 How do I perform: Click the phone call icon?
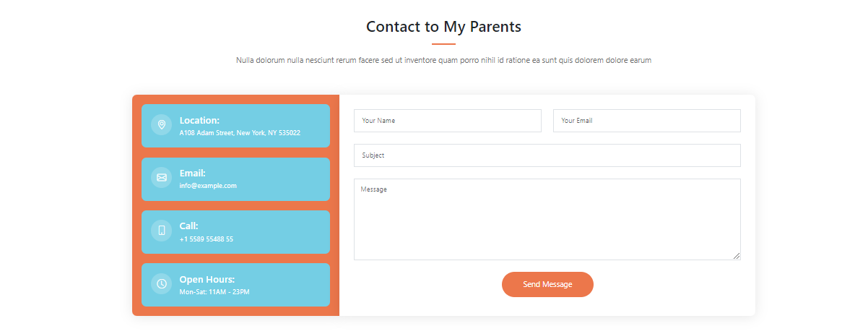162,231
